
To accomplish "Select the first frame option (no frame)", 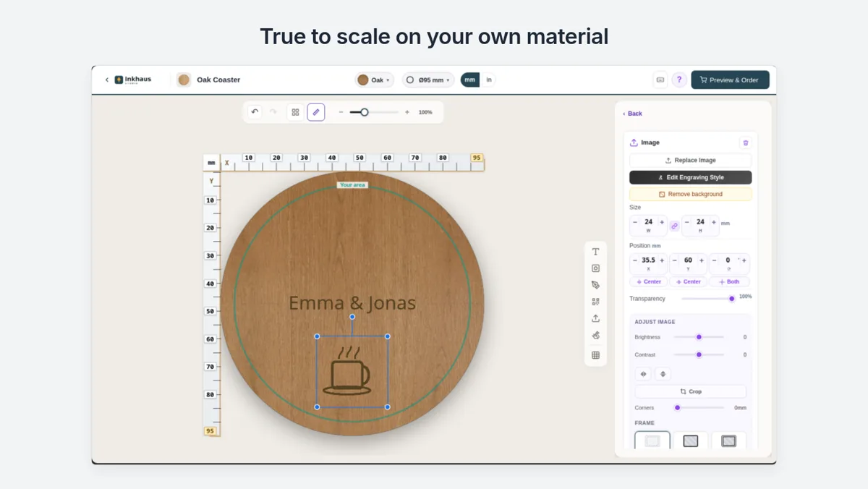I will (652, 441).
